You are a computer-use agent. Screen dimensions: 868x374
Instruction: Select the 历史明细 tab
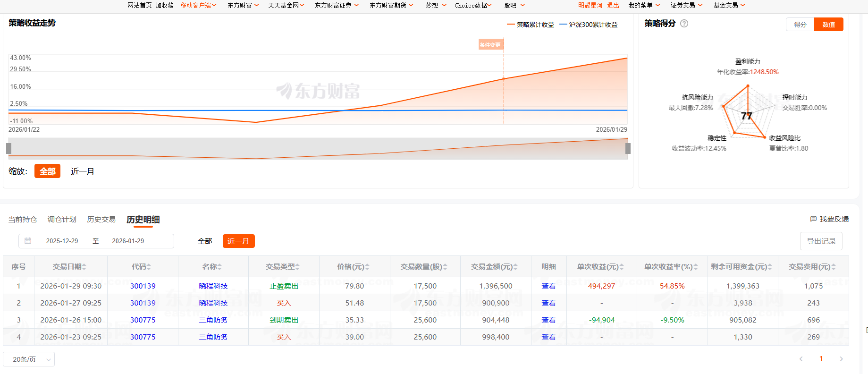[143, 220]
